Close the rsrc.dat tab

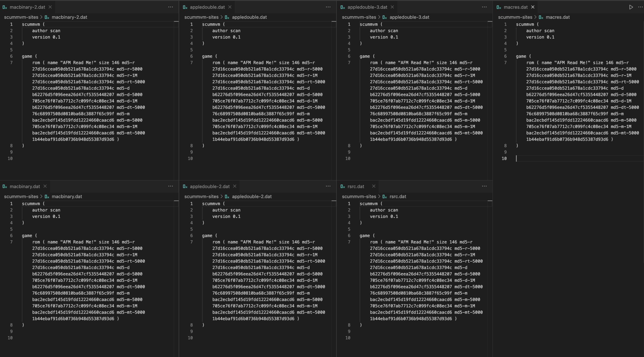point(374,186)
